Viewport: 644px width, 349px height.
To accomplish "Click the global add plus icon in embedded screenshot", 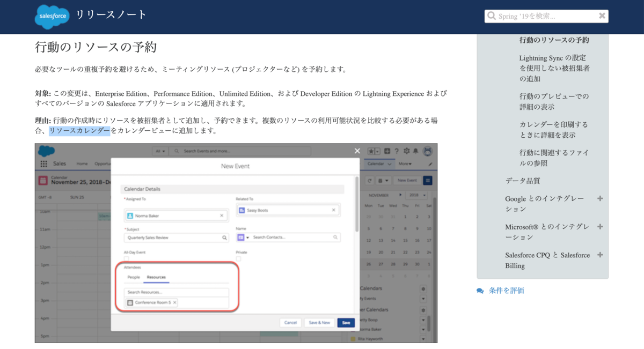I will point(387,151).
